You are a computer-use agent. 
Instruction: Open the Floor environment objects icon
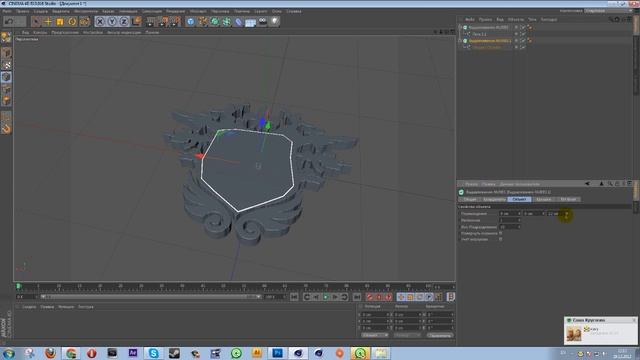click(251, 21)
